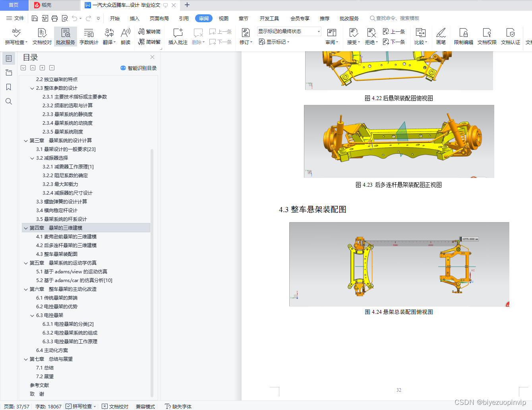Click the down-chevron box under 目录 heading
The width and height of the screenshot is (532, 410).
(23, 68)
